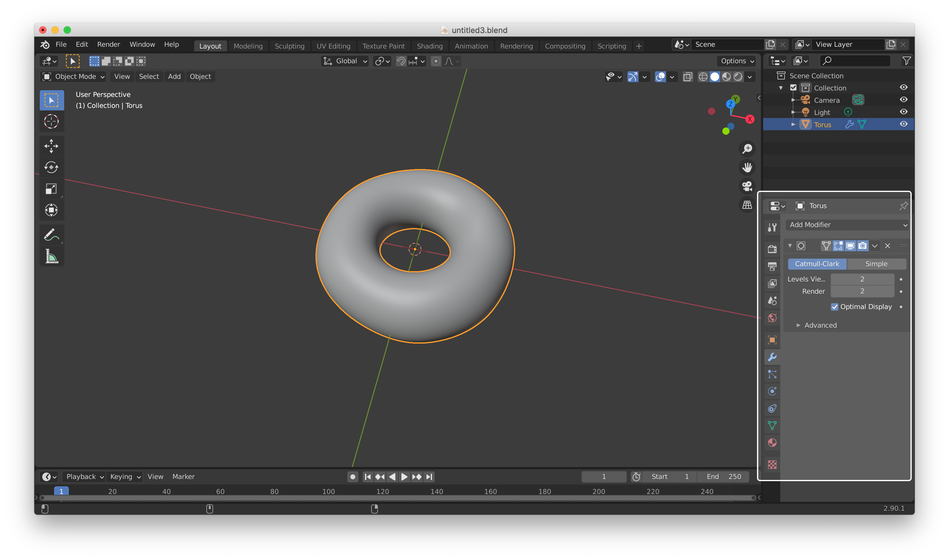The height and width of the screenshot is (560, 949).
Task: Switch to the UV Editing workspace tab
Action: 333,46
